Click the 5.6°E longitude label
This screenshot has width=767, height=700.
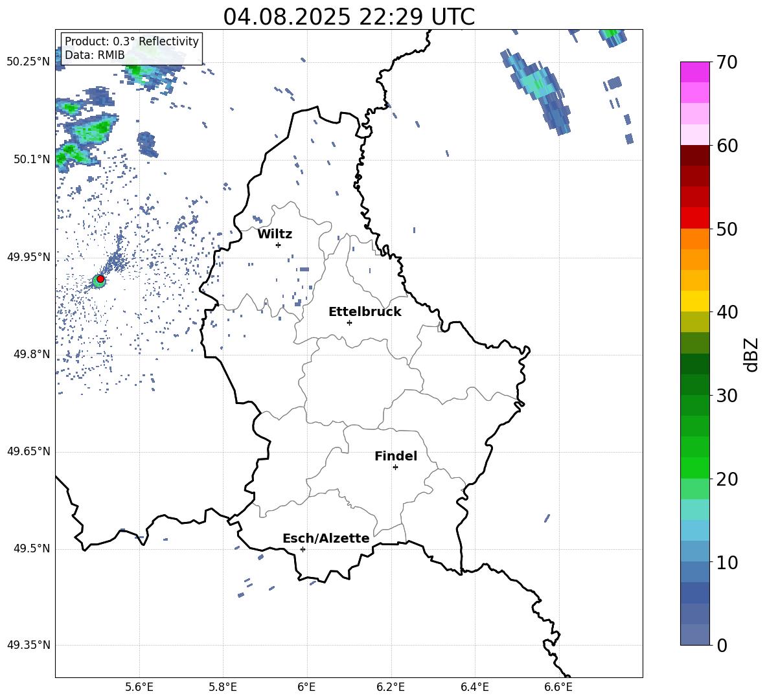click(x=139, y=687)
